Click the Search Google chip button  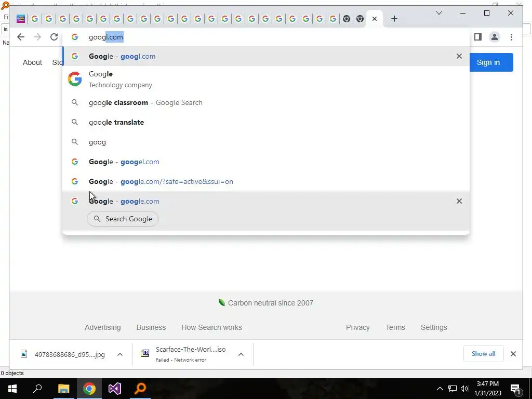coord(123,219)
